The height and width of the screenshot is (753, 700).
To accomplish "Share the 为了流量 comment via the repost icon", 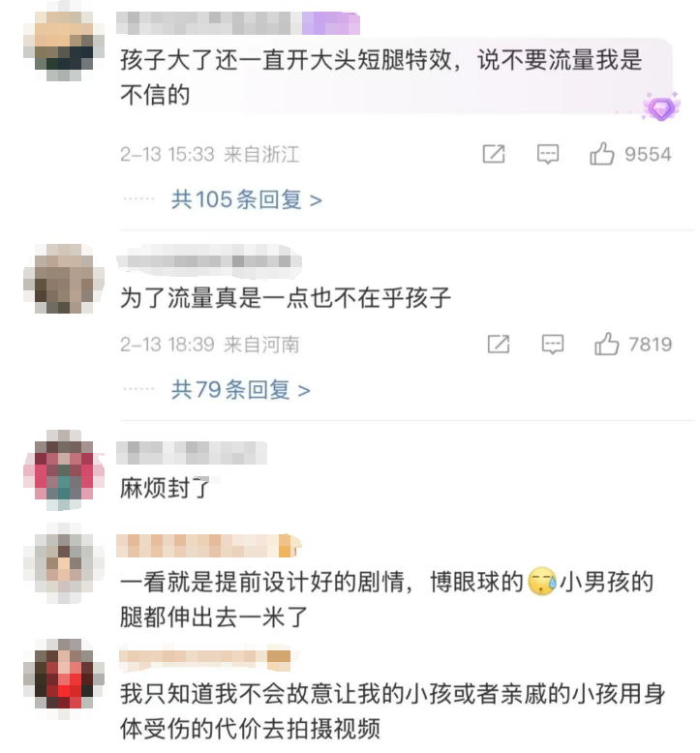I will pos(499,344).
